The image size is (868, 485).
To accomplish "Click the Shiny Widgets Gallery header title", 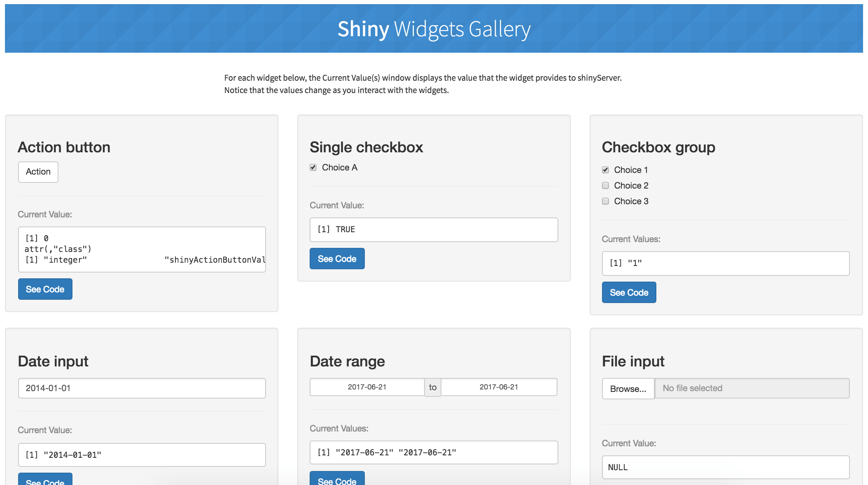I will (434, 29).
